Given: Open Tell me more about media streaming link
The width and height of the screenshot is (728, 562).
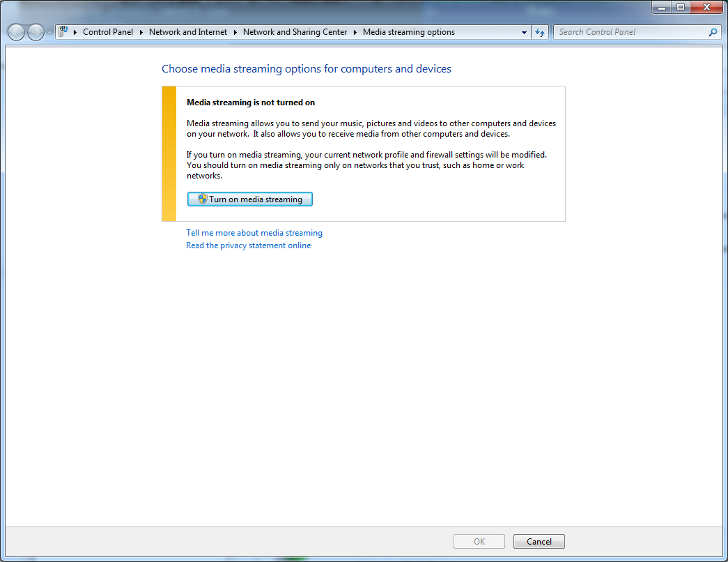Looking at the screenshot, I should (254, 233).
